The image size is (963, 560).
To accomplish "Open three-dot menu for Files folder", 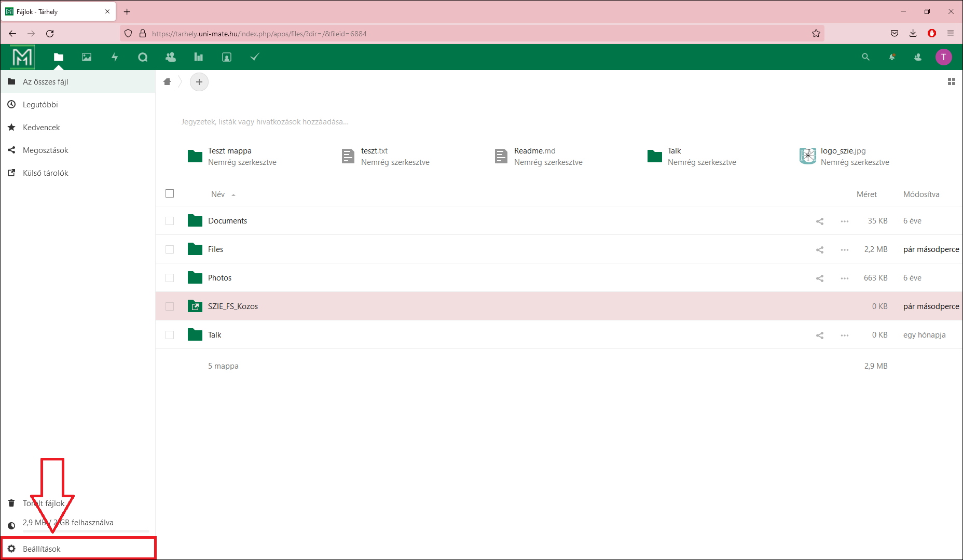I will pos(845,250).
